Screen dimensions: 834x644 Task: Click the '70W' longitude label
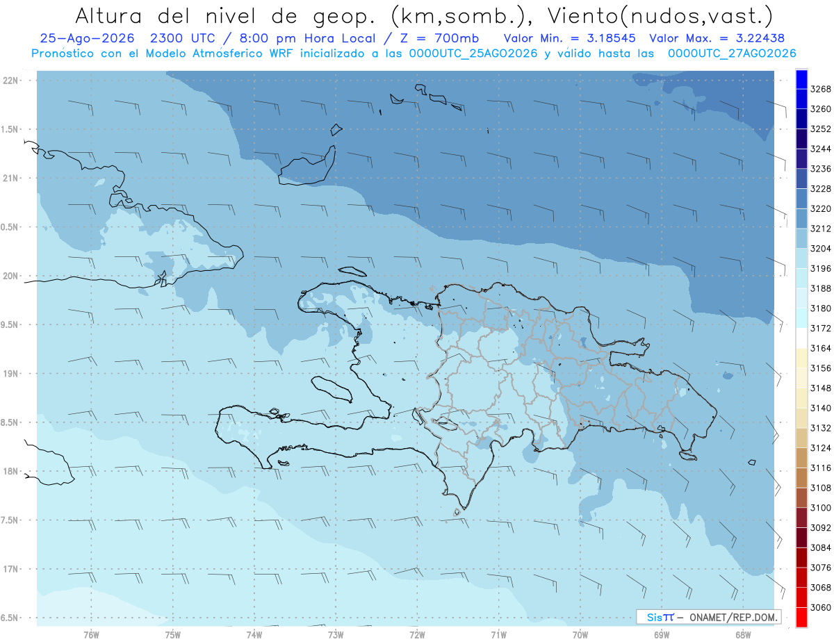point(580,634)
